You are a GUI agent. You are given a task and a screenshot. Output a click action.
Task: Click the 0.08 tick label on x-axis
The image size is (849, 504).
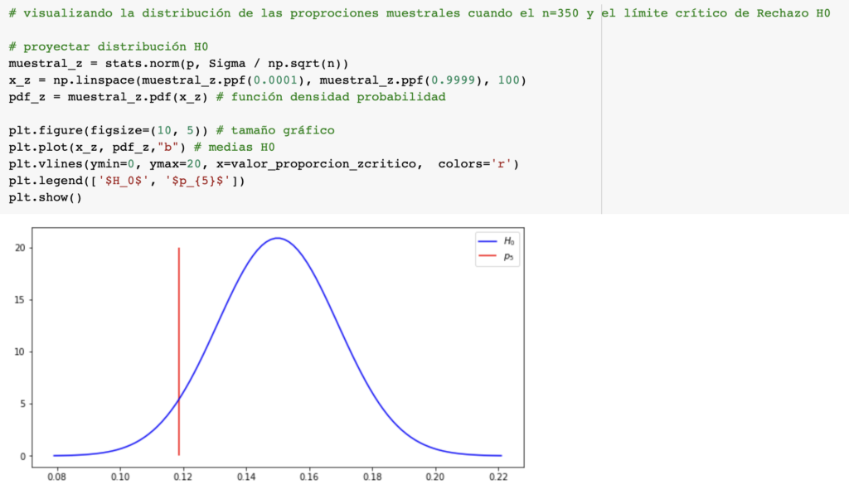pyautogui.click(x=57, y=477)
